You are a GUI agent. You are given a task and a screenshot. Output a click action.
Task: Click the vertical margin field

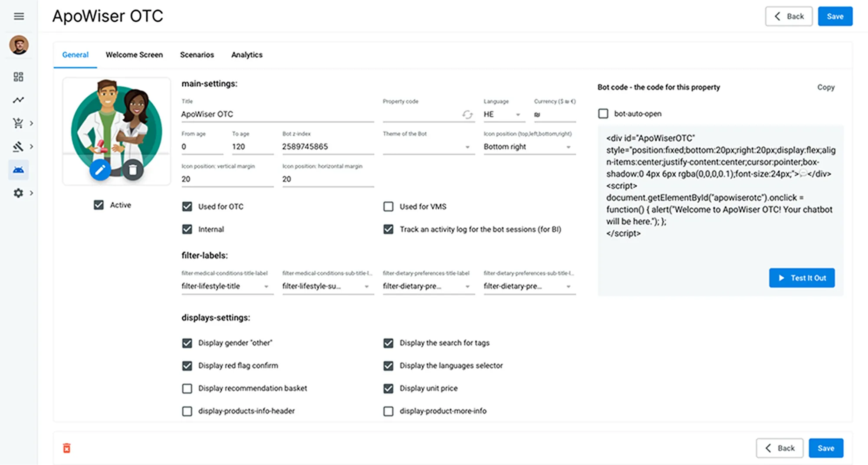(x=227, y=179)
